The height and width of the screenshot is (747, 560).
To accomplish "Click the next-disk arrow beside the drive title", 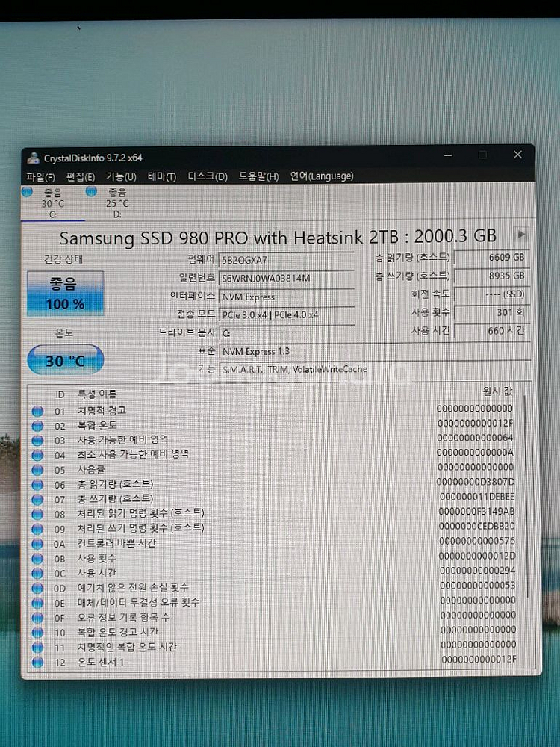I will (521, 234).
